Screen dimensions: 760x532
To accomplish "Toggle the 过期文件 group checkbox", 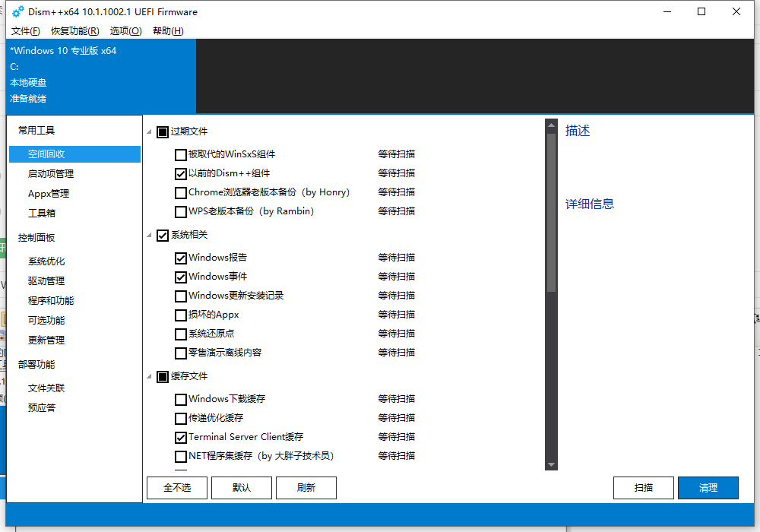I will (x=163, y=131).
